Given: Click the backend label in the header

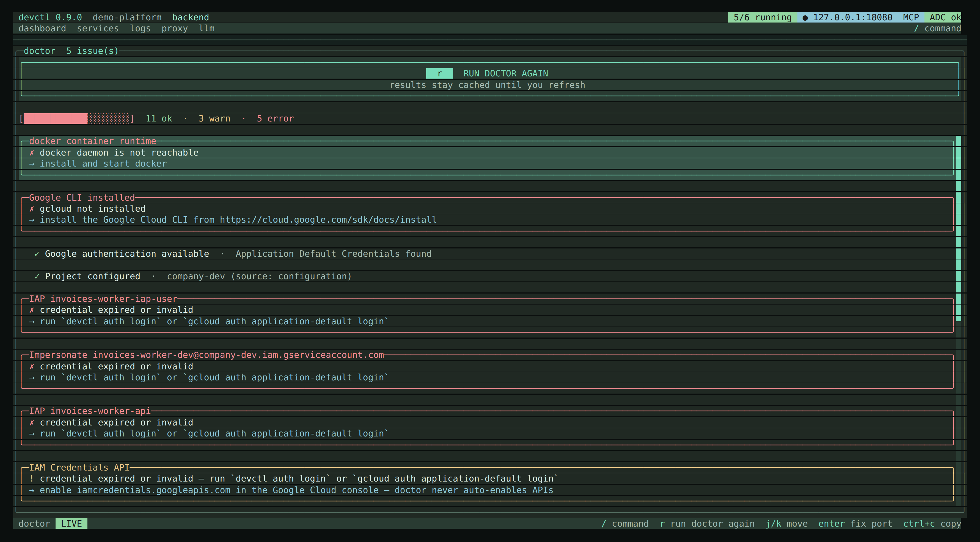Looking at the screenshot, I should click(191, 18).
